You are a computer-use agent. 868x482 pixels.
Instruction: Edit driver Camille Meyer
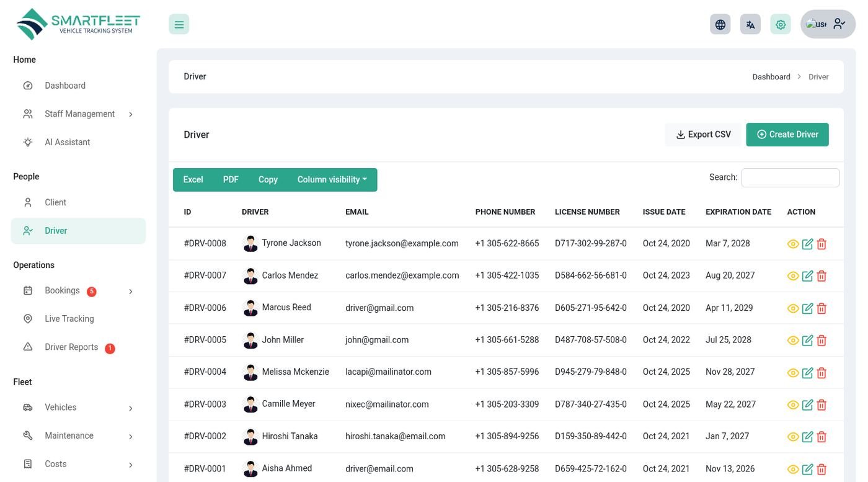[807, 405]
